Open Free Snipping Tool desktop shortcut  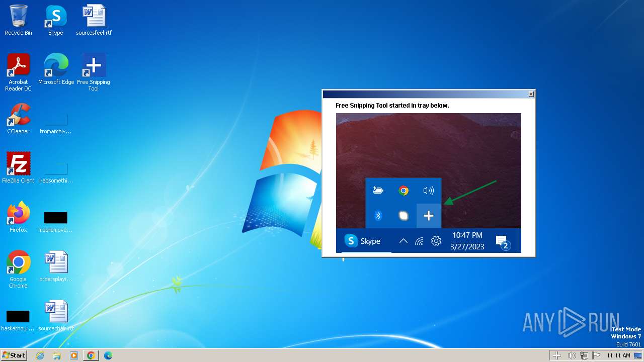click(x=94, y=72)
